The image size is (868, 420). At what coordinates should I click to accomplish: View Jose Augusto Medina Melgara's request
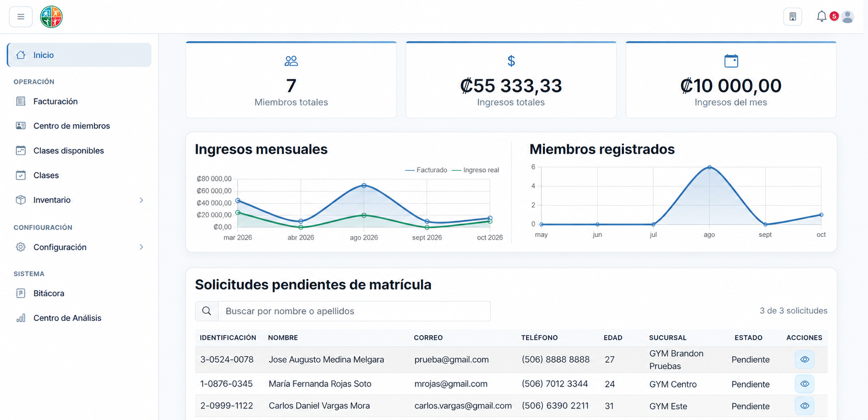coord(804,359)
